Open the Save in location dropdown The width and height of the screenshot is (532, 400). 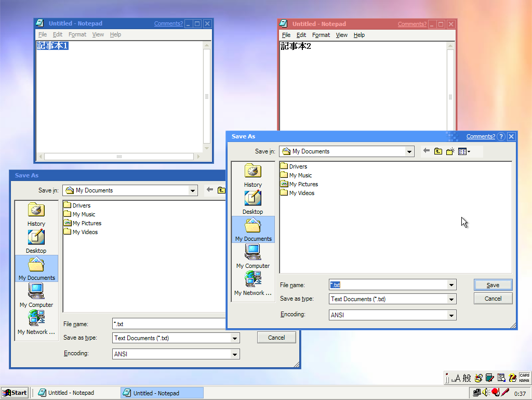[410, 151]
